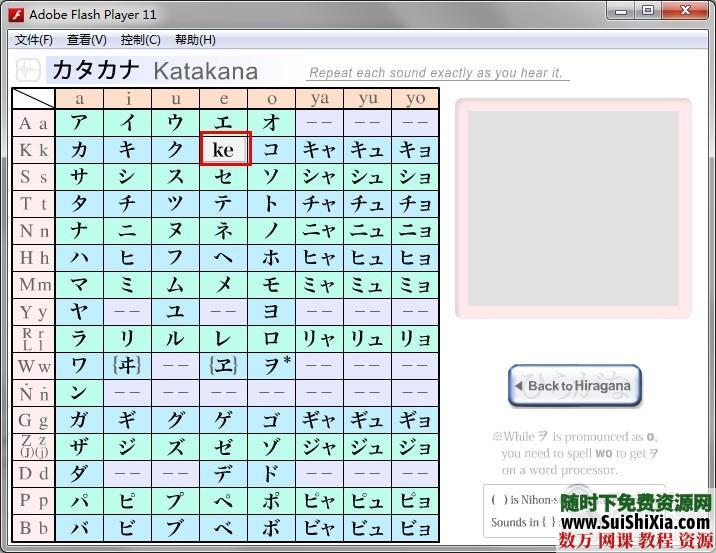716x553 pixels.
Task: Click the 'S s' row header
Action: (33, 177)
